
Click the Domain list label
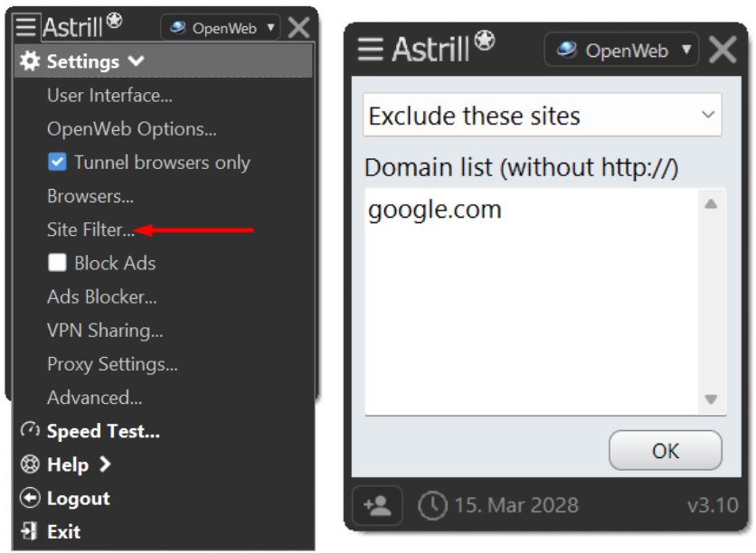[522, 168]
